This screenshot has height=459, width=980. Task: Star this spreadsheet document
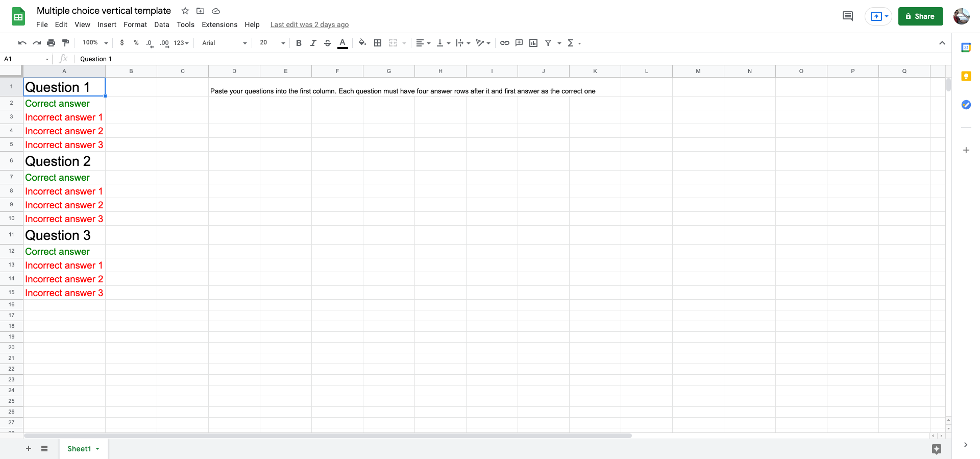click(185, 11)
